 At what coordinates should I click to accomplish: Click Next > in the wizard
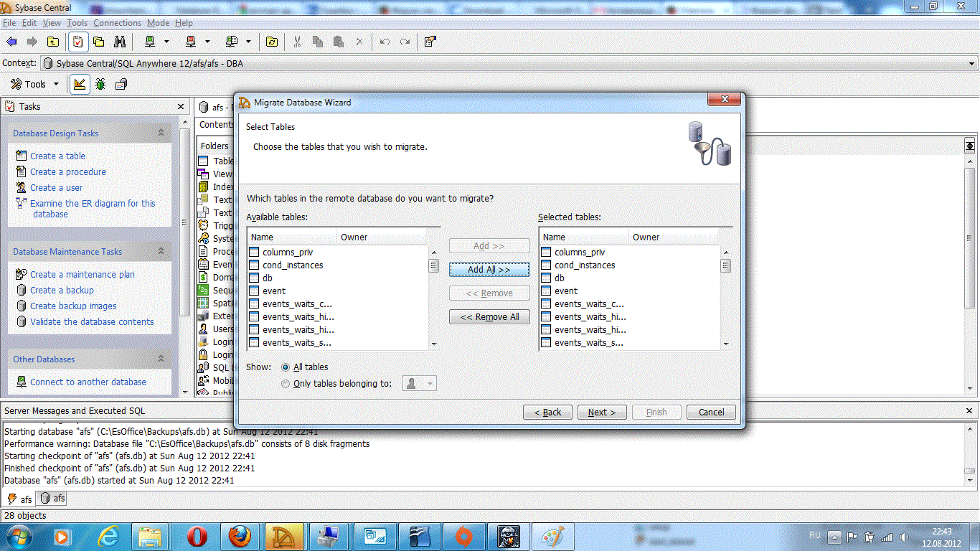(x=602, y=412)
